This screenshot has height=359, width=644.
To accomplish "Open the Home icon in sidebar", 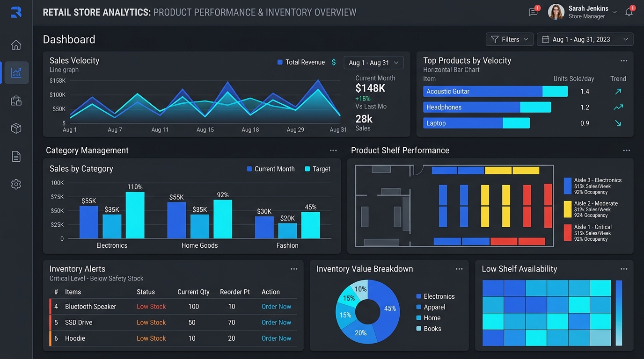I will point(16,45).
